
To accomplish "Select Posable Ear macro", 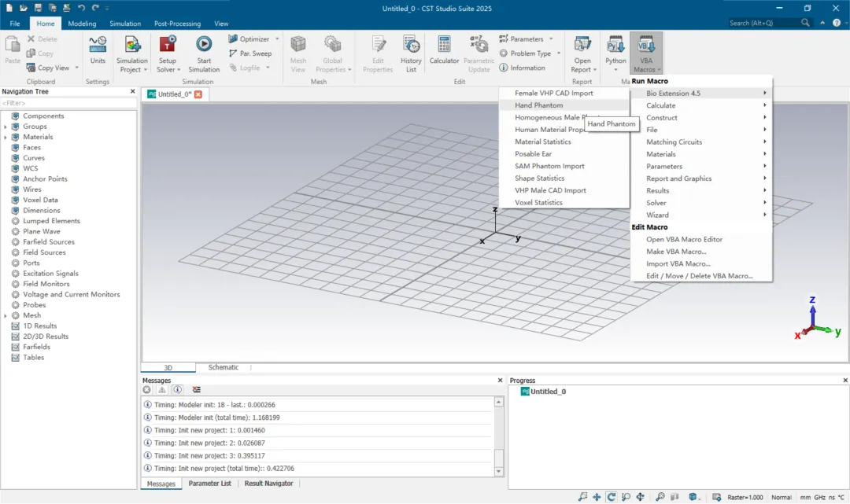I will pos(564,154).
